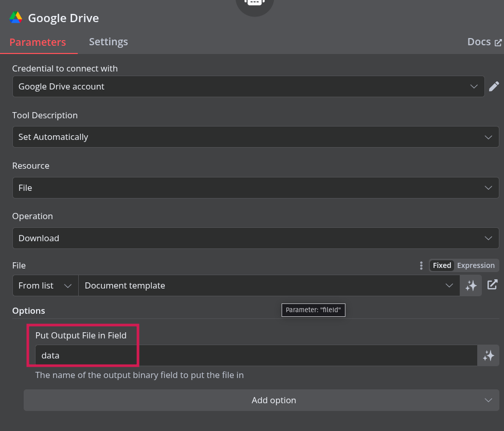
Task: Click the Tool Description label
Action: [45, 116]
